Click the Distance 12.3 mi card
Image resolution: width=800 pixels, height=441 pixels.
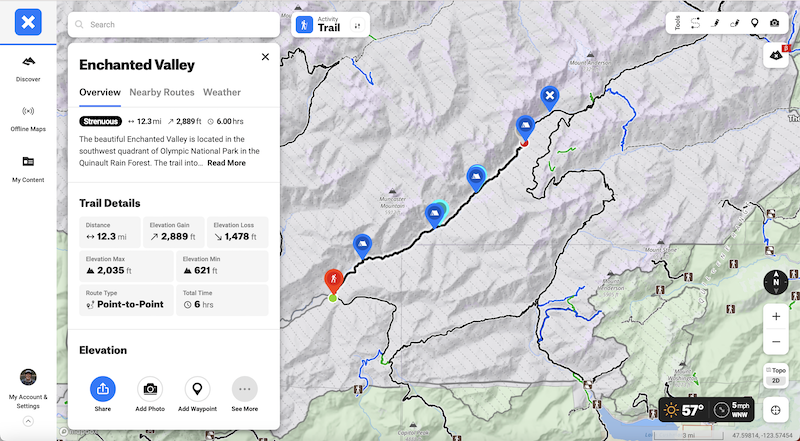coord(110,232)
